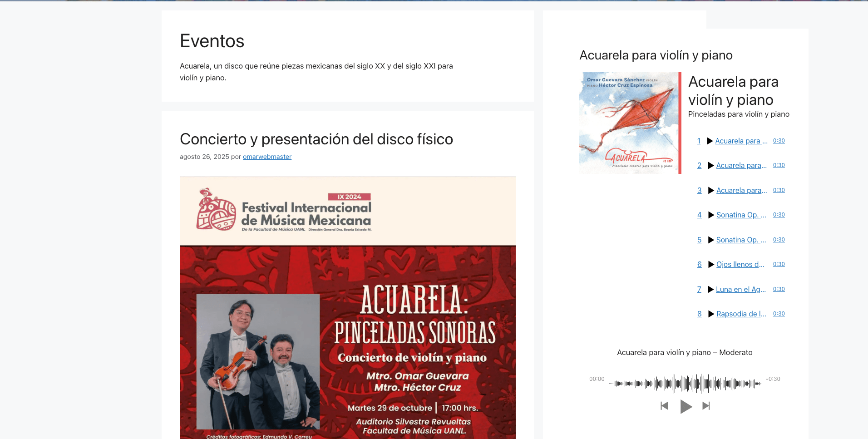The height and width of the screenshot is (439, 868).
Task: Skip to the next track
Action: point(706,406)
